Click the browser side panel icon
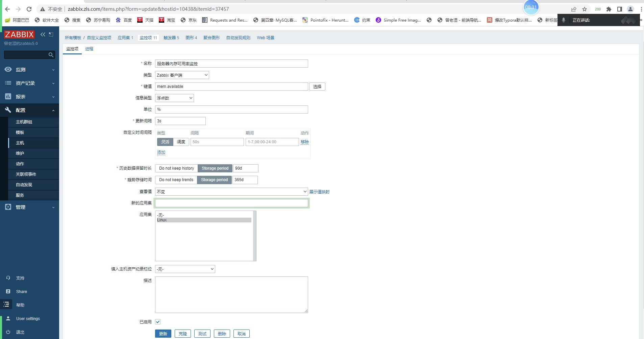Screen dimensions: 644x339 pos(620,9)
